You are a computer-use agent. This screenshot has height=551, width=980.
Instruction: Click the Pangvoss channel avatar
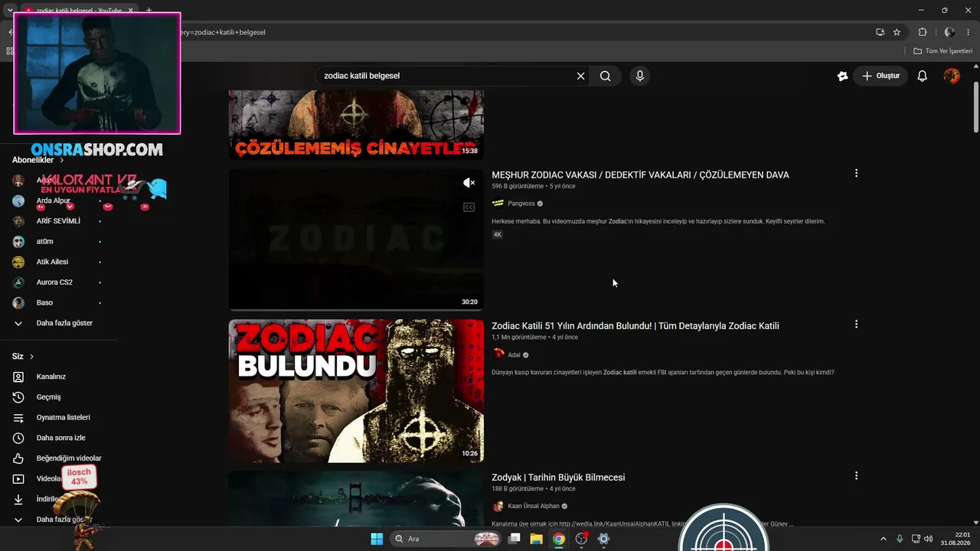[498, 204]
